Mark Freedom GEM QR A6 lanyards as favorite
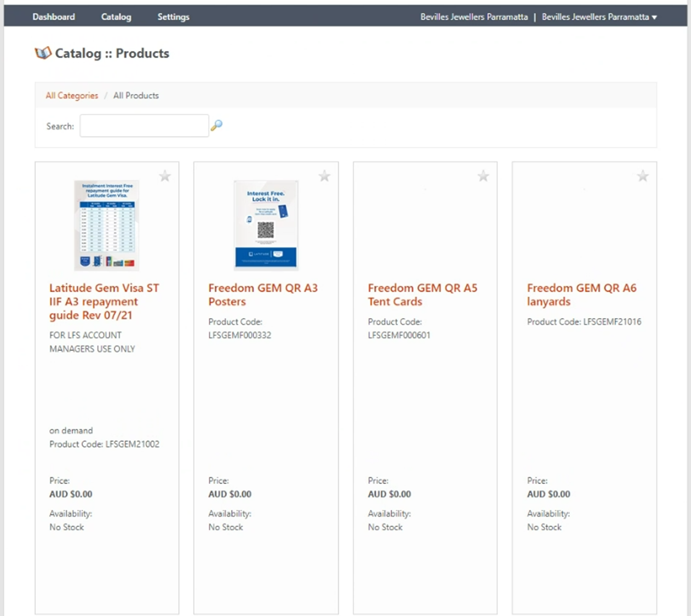Image resolution: width=691 pixels, height=616 pixels. click(642, 176)
